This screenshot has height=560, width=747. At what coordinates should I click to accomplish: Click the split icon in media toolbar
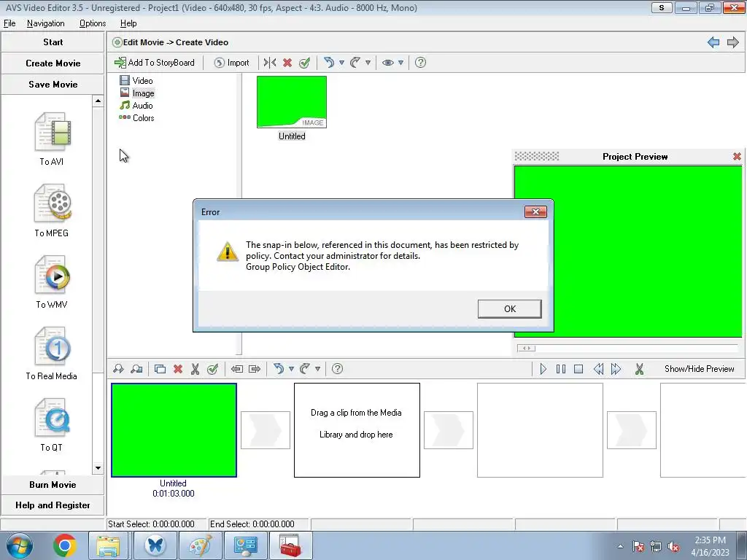point(270,63)
